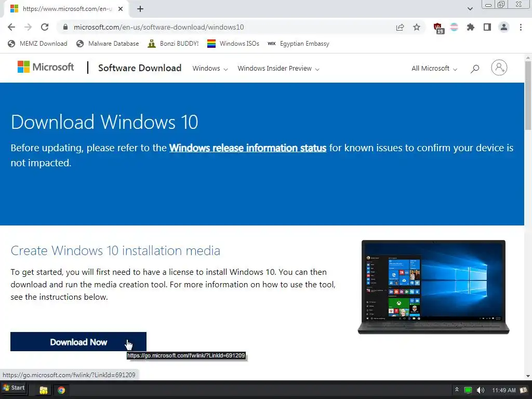This screenshot has width=532, height=399.
Task: Open the Egyptian Embassy bookmark
Action: point(298,44)
